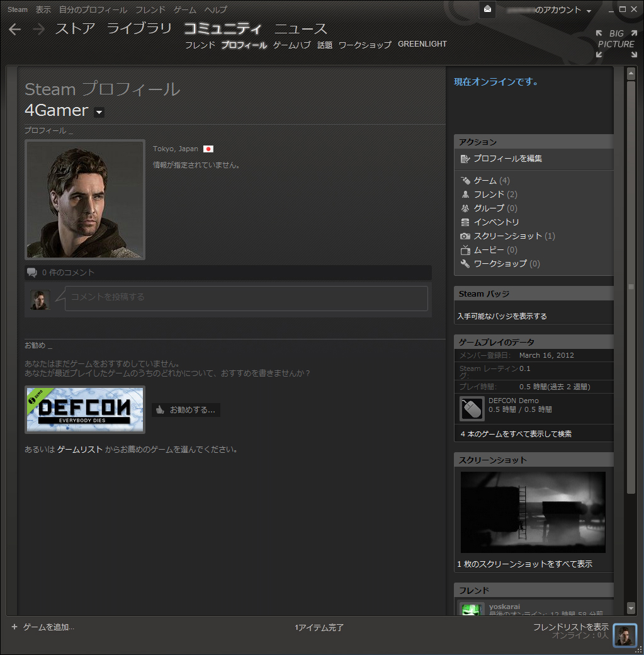
Task: Open the ゲーム menu in menu bar
Action: click(184, 10)
